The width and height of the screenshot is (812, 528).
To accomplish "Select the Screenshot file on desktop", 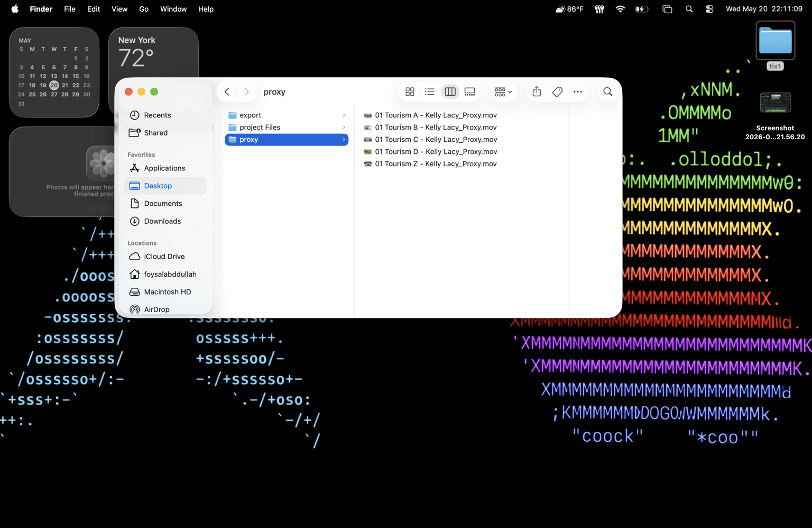I will click(775, 115).
